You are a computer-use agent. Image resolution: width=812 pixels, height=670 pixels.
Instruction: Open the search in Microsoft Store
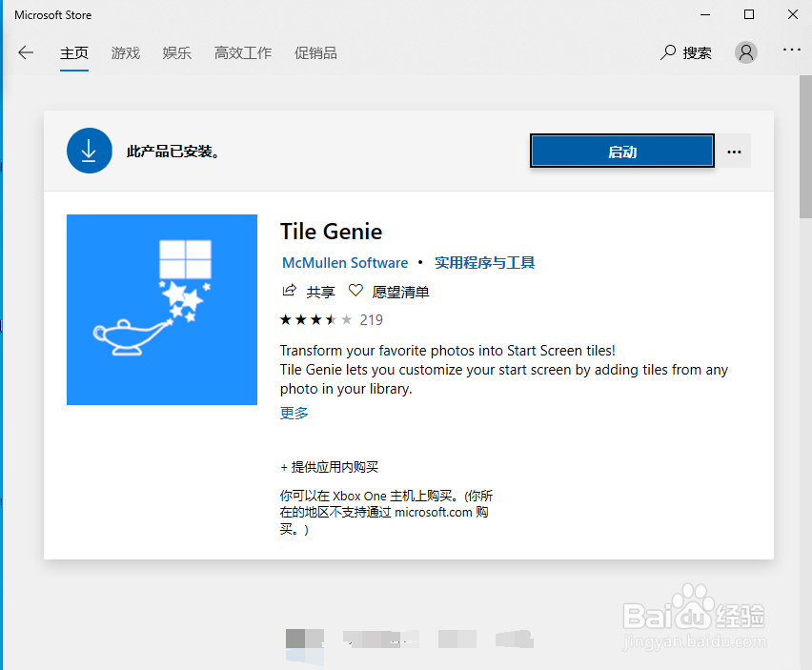click(x=685, y=52)
